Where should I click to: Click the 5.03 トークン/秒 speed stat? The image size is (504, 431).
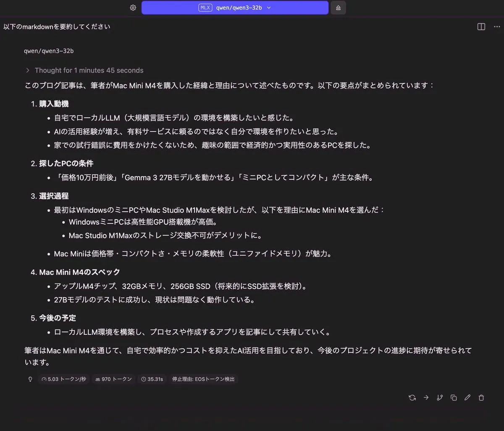(x=63, y=379)
